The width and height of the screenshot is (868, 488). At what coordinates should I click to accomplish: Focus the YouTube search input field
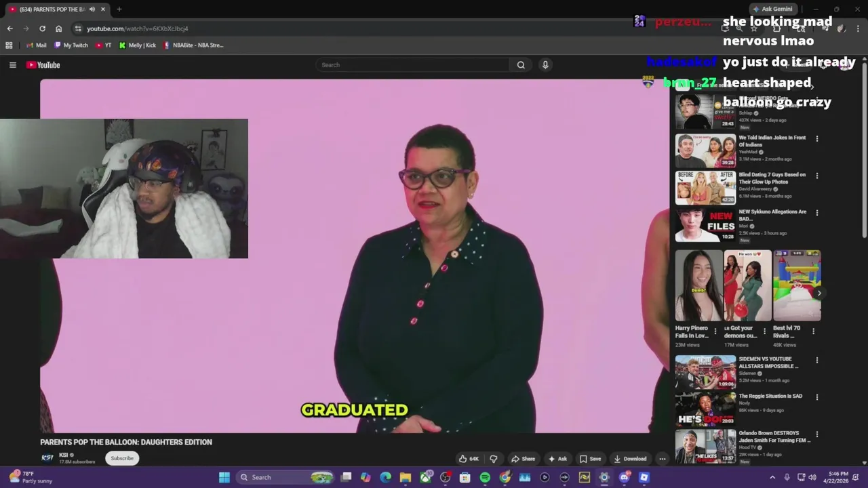tap(412, 65)
